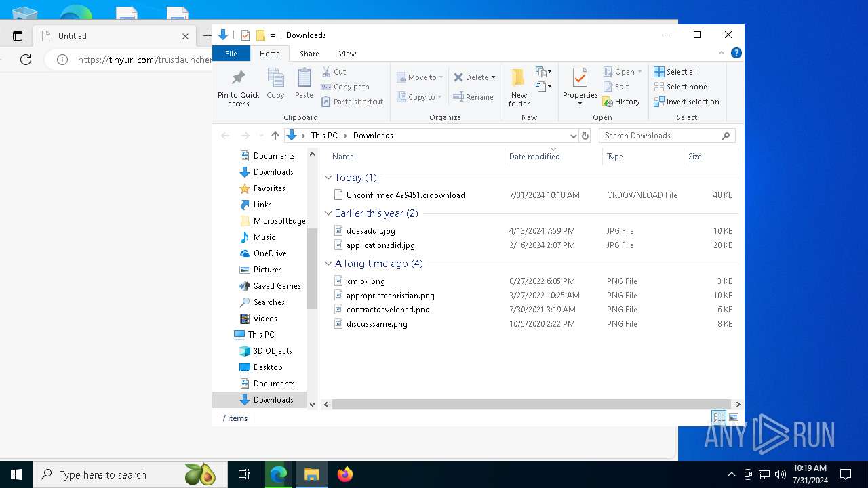Click Paste shortcut in Clipboard group
Viewport: 868px width, 488px height.
[353, 102]
